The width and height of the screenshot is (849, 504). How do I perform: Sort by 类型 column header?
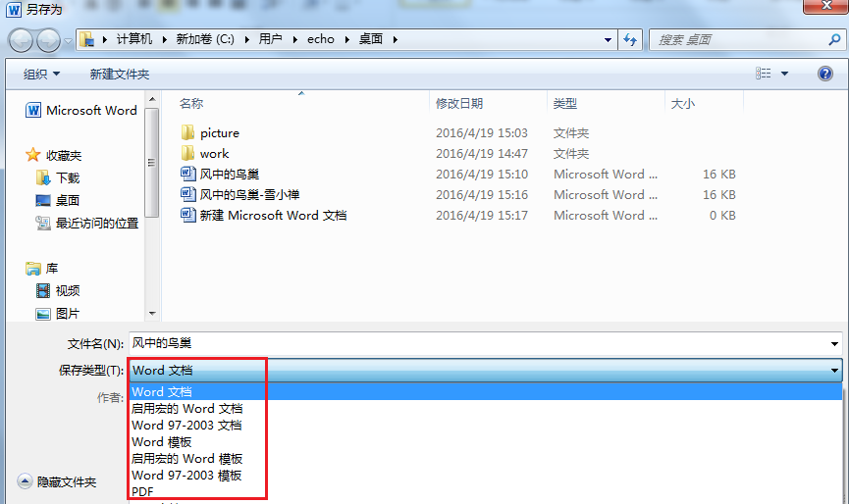564,103
